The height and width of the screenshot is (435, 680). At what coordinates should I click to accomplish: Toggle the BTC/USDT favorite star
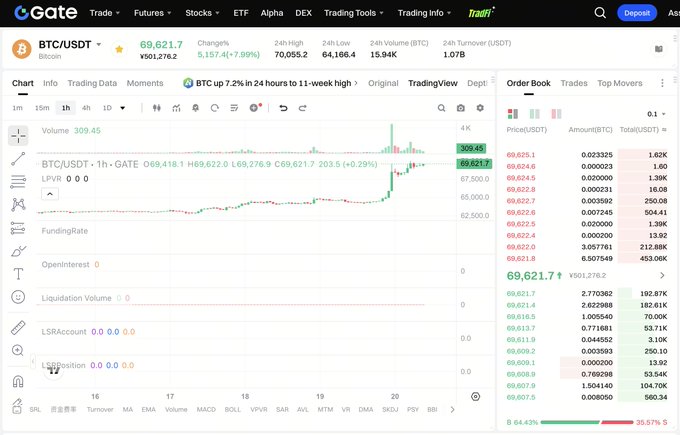(119, 49)
